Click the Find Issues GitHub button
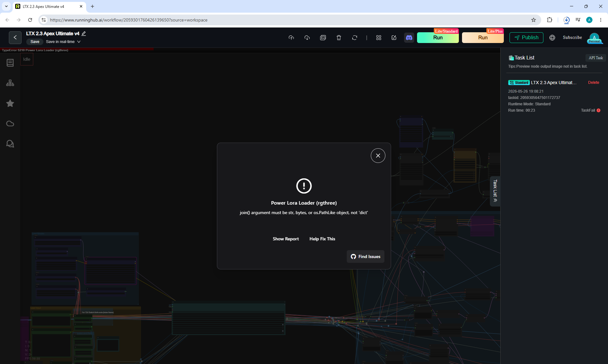Viewport: 608px width, 364px height. pyautogui.click(x=365, y=256)
